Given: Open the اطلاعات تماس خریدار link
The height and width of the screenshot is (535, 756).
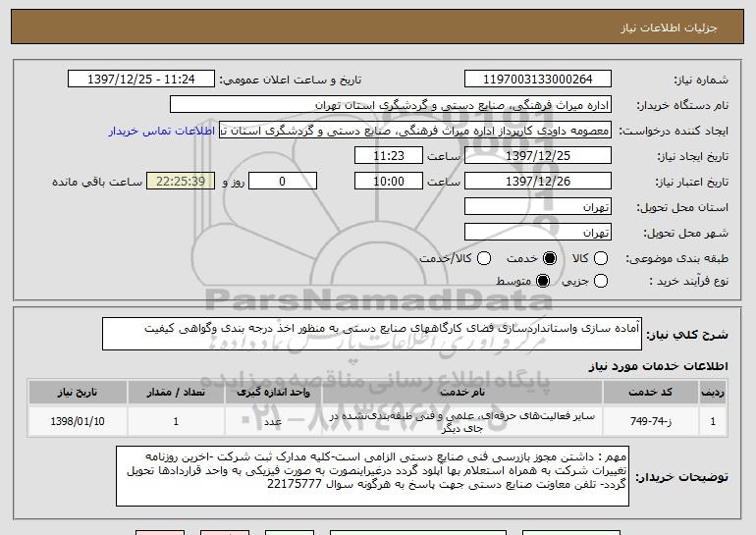Looking at the screenshot, I should [x=162, y=131].
